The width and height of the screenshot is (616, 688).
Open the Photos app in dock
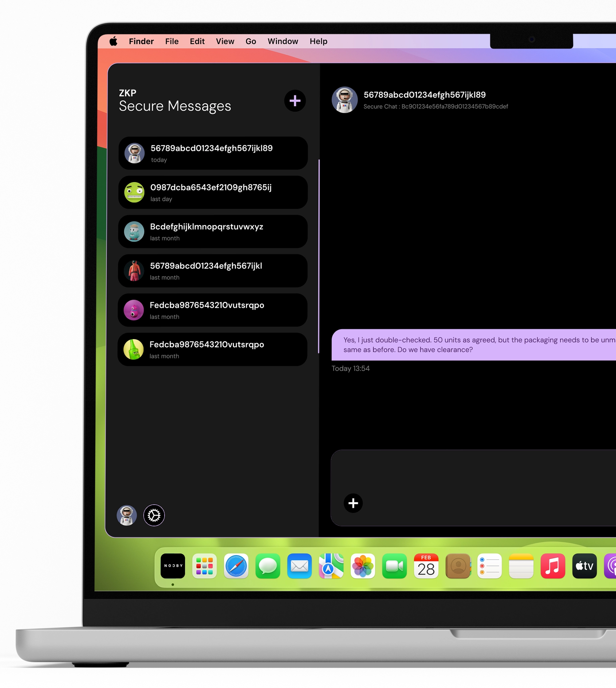pyautogui.click(x=363, y=566)
